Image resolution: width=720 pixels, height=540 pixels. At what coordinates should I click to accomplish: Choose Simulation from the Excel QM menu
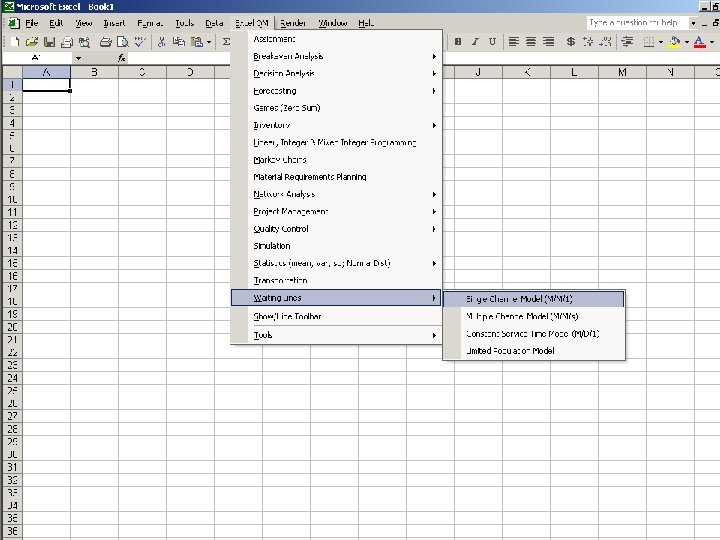point(336,246)
